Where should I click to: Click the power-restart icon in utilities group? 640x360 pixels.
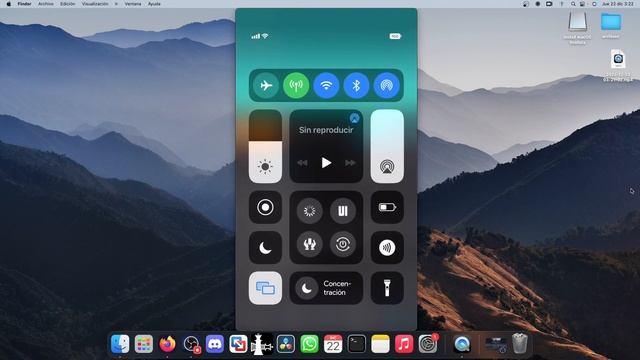(x=343, y=244)
